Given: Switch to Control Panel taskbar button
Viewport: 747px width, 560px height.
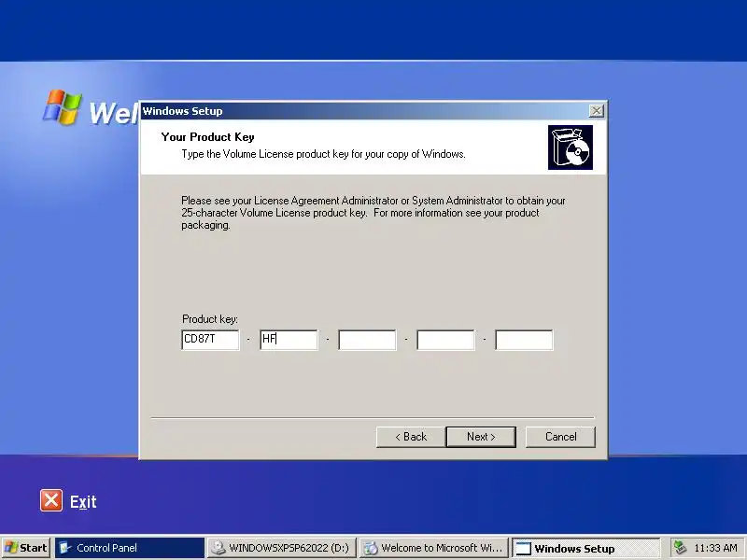Looking at the screenshot, I should 130,548.
